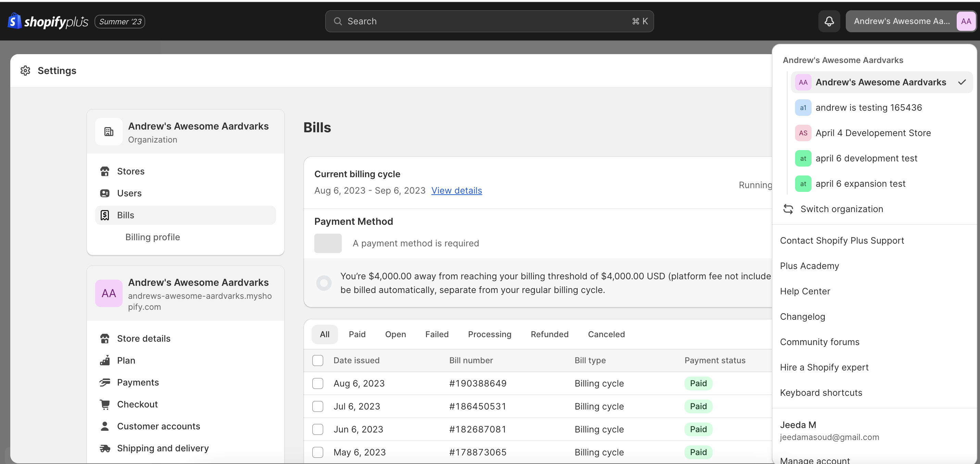Click the Summer '23 badge

[x=120, y=21]
